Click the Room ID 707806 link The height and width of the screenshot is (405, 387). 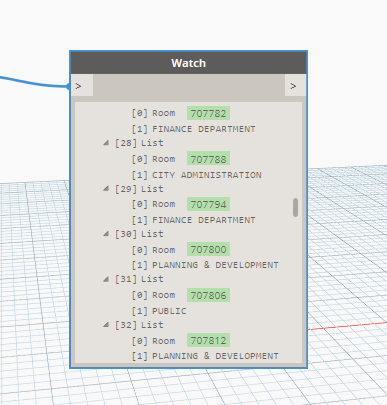[208, 295]
